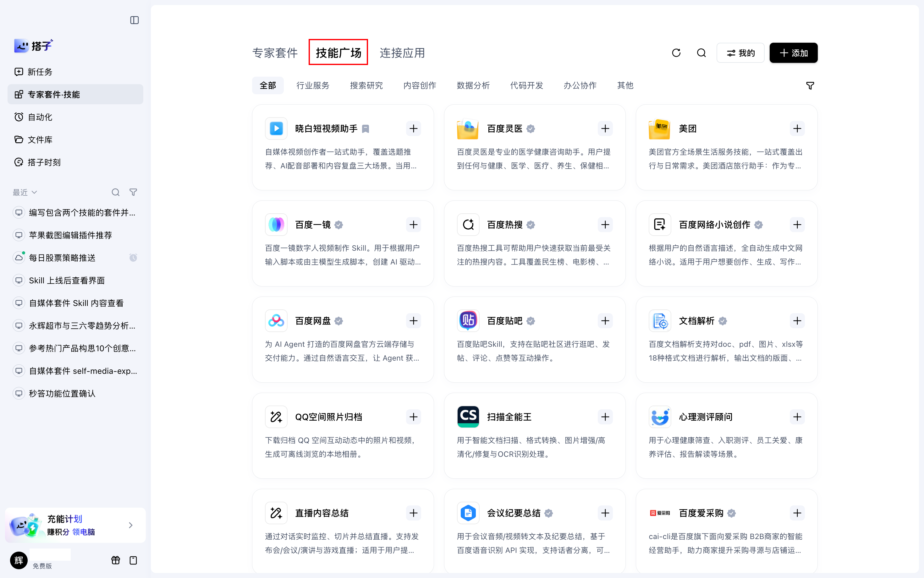
Task: Start a 新任务
Action: (75, 72)
